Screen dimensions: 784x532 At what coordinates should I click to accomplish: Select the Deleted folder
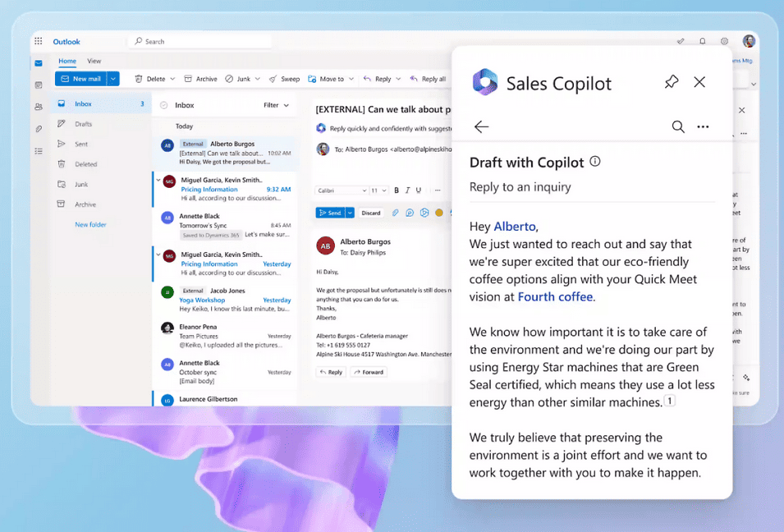coord(102,164)
